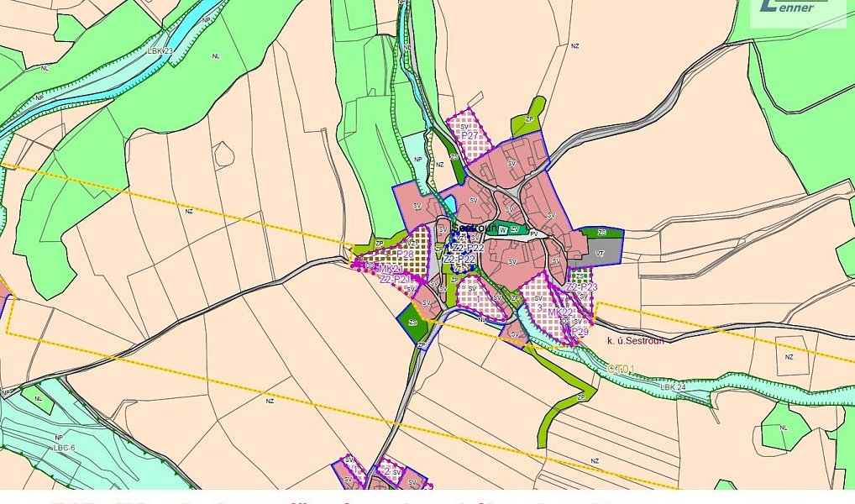855x504 pixels.
Task: Select the ZV green zone label
Action: pos(514,229)
